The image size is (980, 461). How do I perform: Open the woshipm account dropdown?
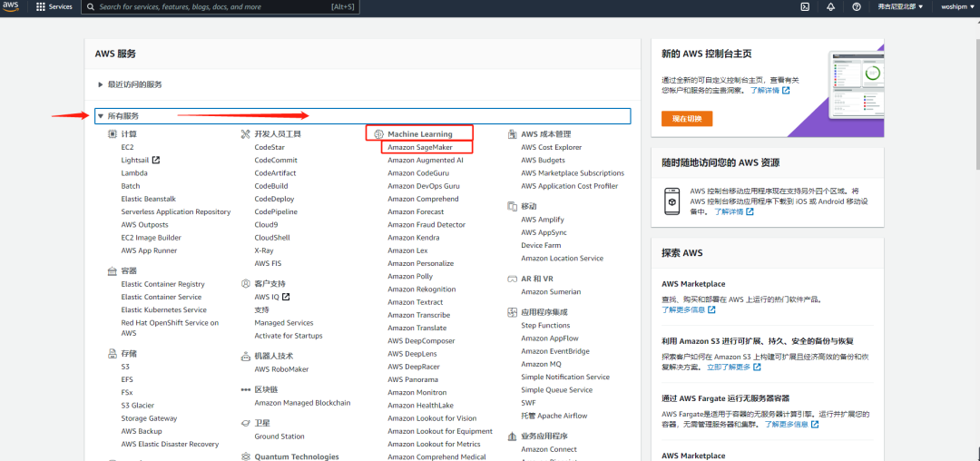(x=956, y=7)
